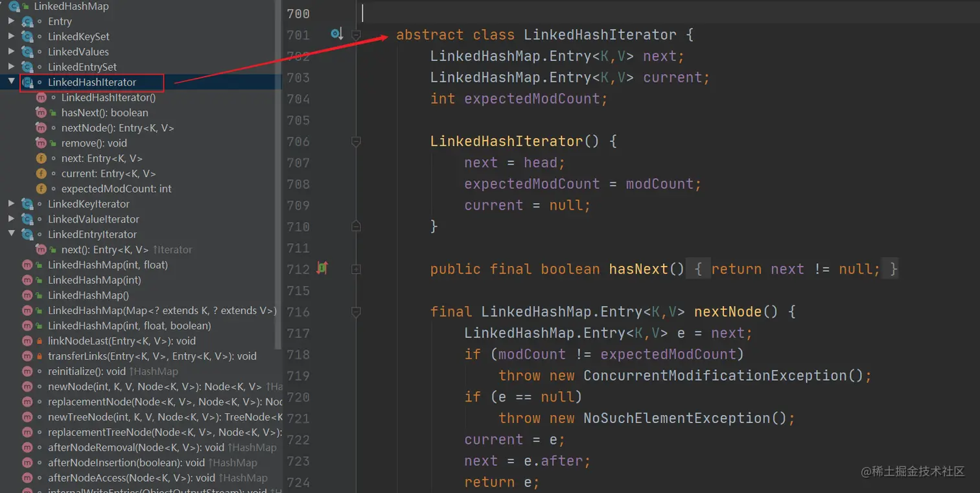Select LinkedHashMap(int, float, boolean) constructor
Screen dimensions: 980x493
pos(130,326)
